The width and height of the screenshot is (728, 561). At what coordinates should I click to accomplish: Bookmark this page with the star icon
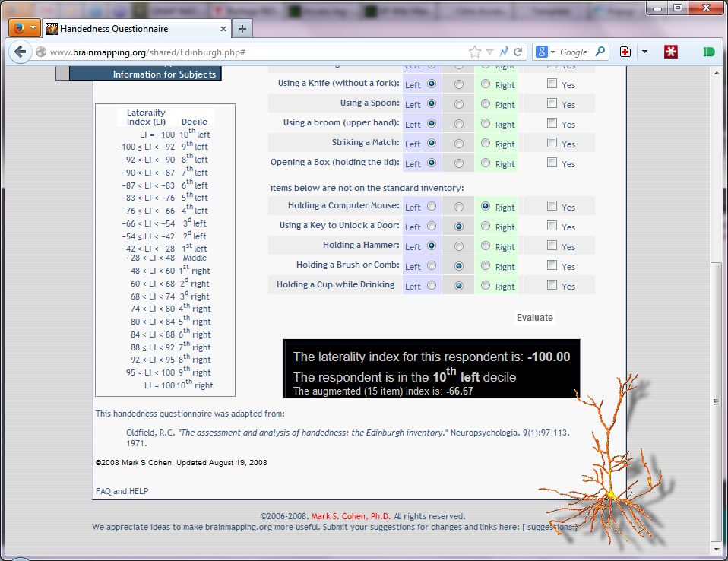475,52
